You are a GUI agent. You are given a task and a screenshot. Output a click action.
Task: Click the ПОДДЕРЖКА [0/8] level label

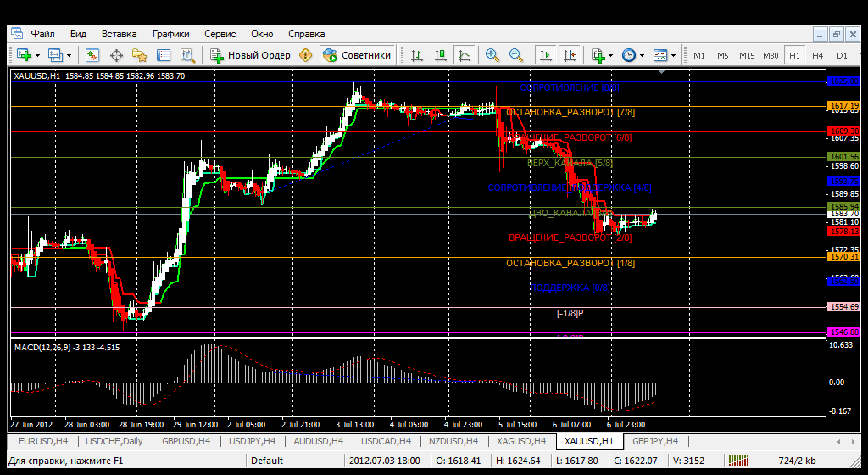(x=570, y=288)
